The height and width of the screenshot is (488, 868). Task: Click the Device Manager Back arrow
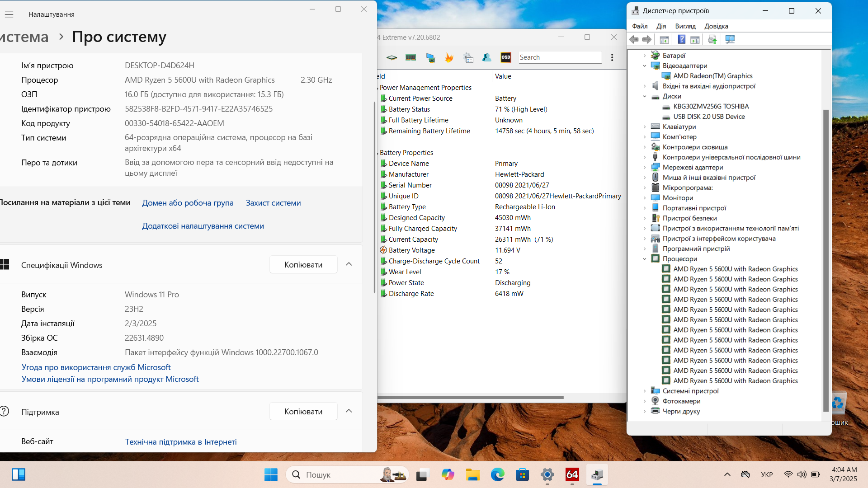point(634,40)
